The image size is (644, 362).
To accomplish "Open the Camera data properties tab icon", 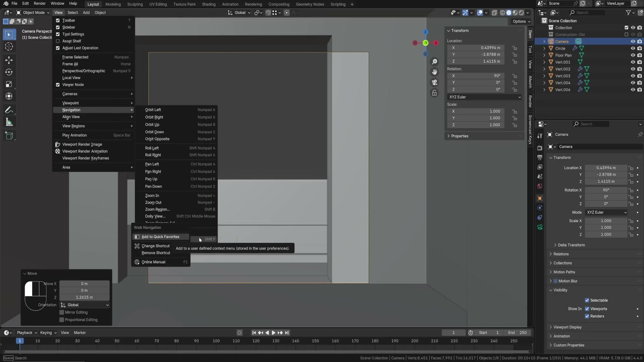I will click(540, 227).
